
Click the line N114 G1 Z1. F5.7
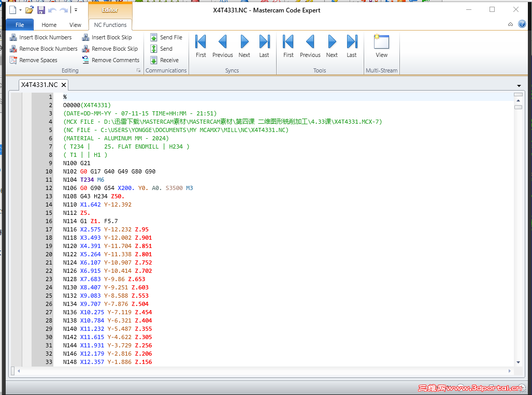(90, 221)
